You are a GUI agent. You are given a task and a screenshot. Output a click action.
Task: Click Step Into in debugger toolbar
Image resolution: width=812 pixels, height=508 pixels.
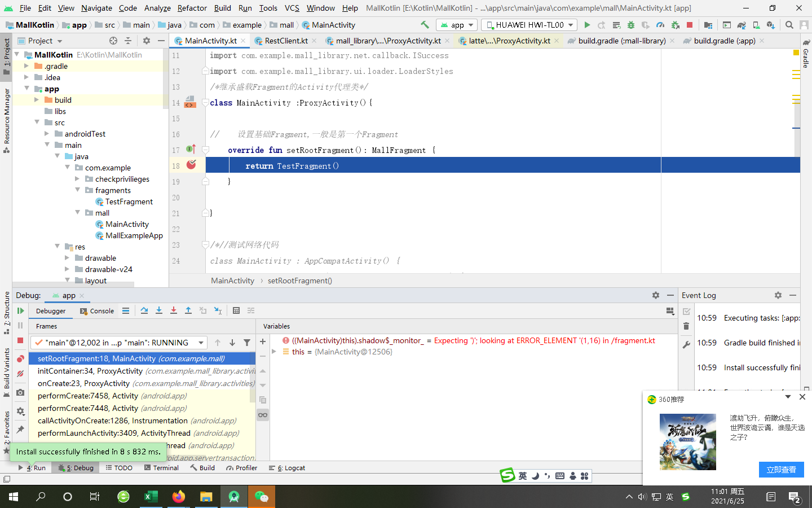tap(159, 311)
